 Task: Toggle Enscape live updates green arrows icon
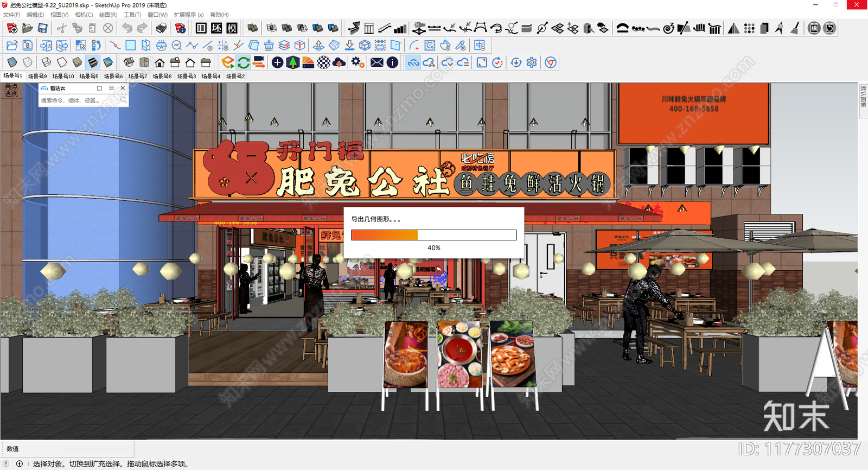pyautogui.click(x=244, y=62)
